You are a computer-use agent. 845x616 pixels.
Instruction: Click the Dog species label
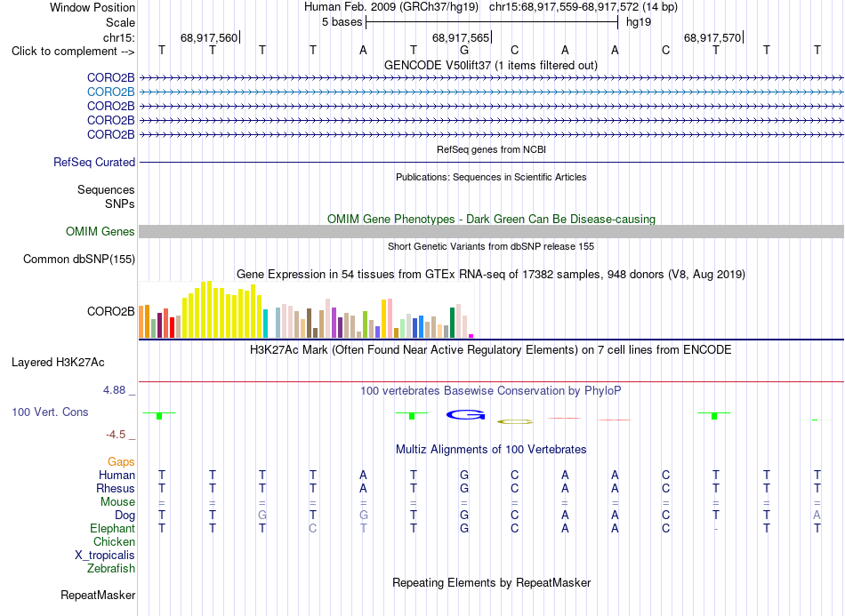[125, 516]
